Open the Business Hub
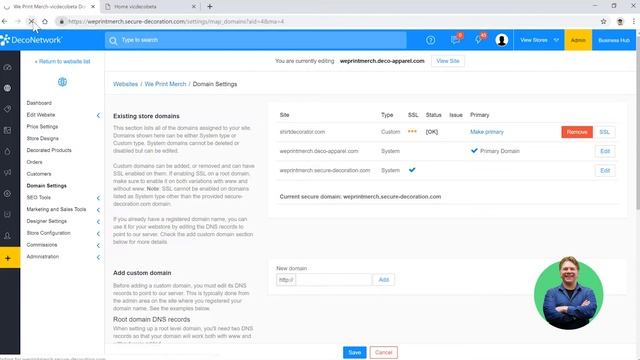Screen dimensions: 640x360 click(x=614, y=40)
